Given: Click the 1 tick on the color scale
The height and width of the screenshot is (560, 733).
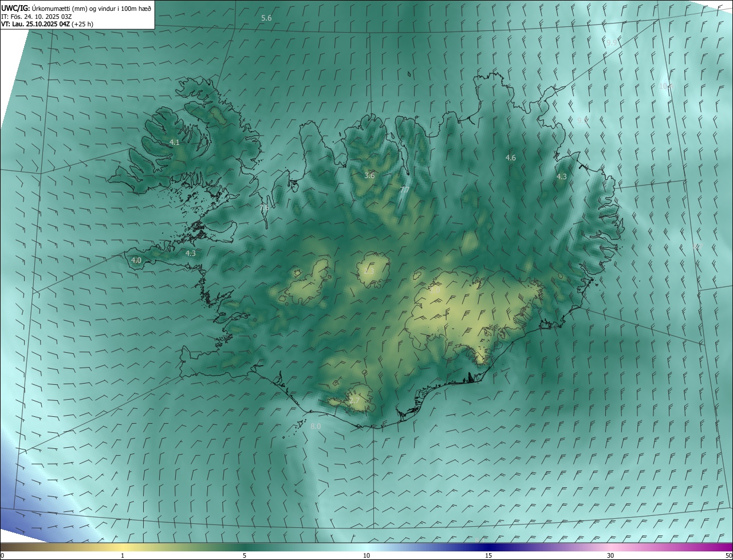Looking at the screenshot, I should [123, 555].
